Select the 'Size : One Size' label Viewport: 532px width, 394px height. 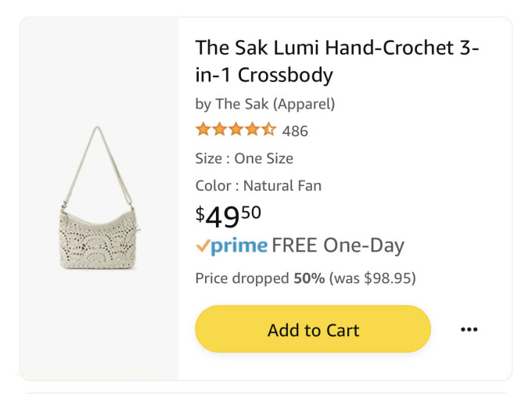point(244,158)
